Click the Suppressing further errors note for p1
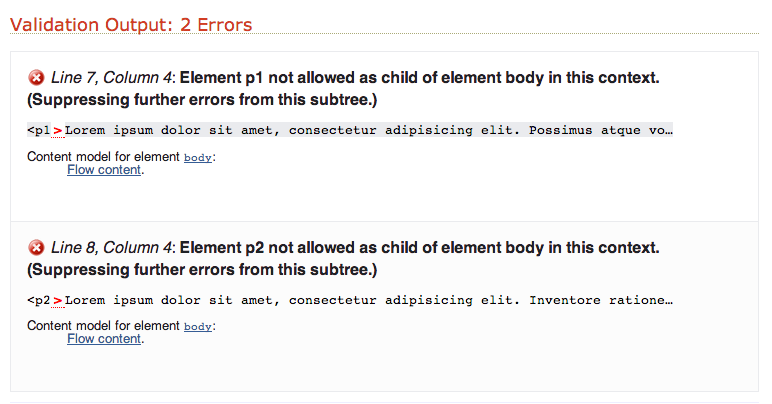Viewport: 772px width, 404px height. point(202,100)
